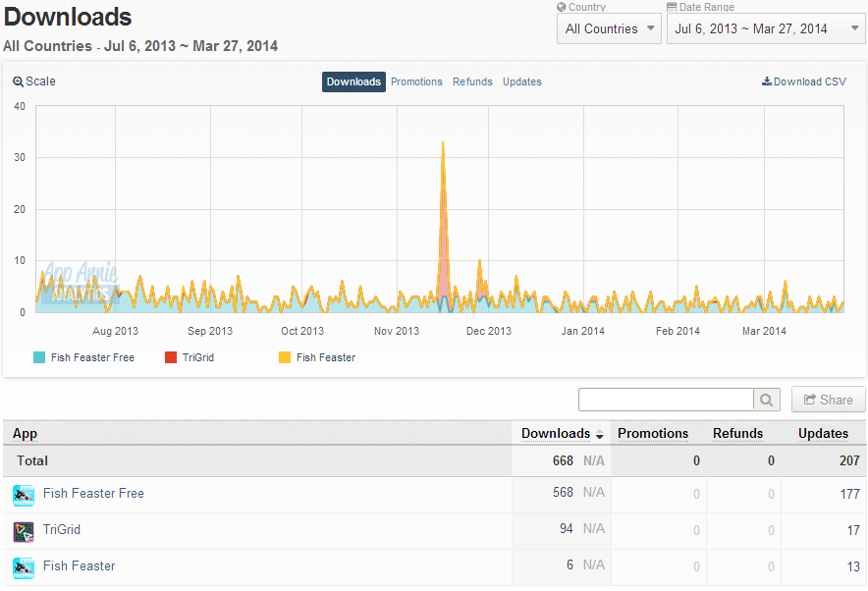
Task: Click the TriGrid app icon in table
Action: click(24, 532)
